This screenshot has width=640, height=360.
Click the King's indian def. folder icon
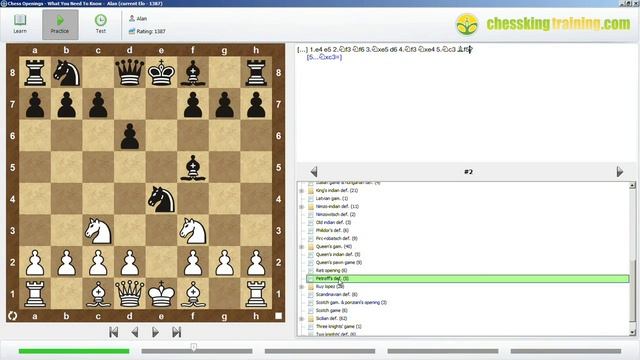[x=311, y=191]
